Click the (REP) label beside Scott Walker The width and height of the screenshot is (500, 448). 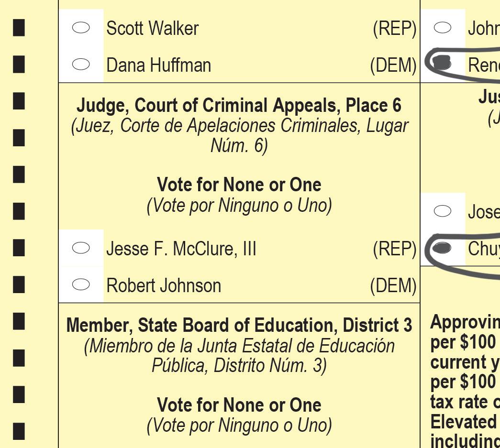click(395, 29)
